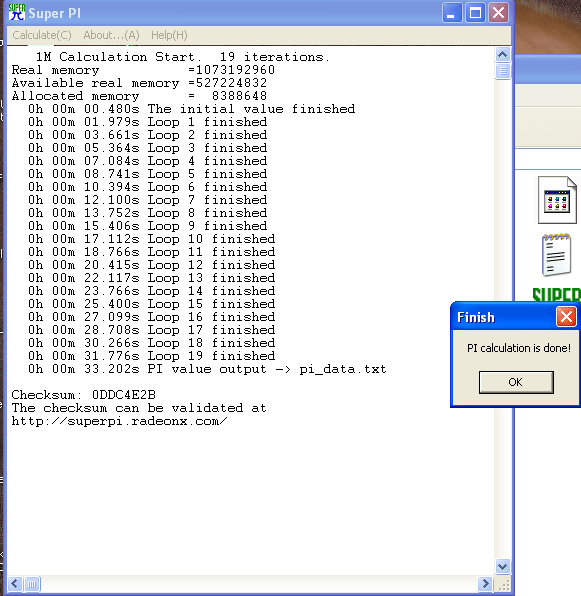This screenshot has width=581, height=596.
Task: Click the horizontal scrollbar right arrow
Action: point(485,583)
